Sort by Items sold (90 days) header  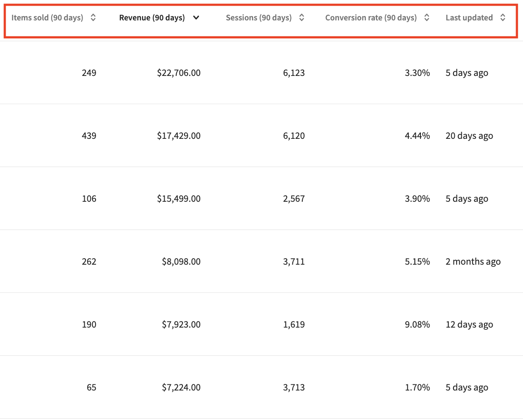47,18
